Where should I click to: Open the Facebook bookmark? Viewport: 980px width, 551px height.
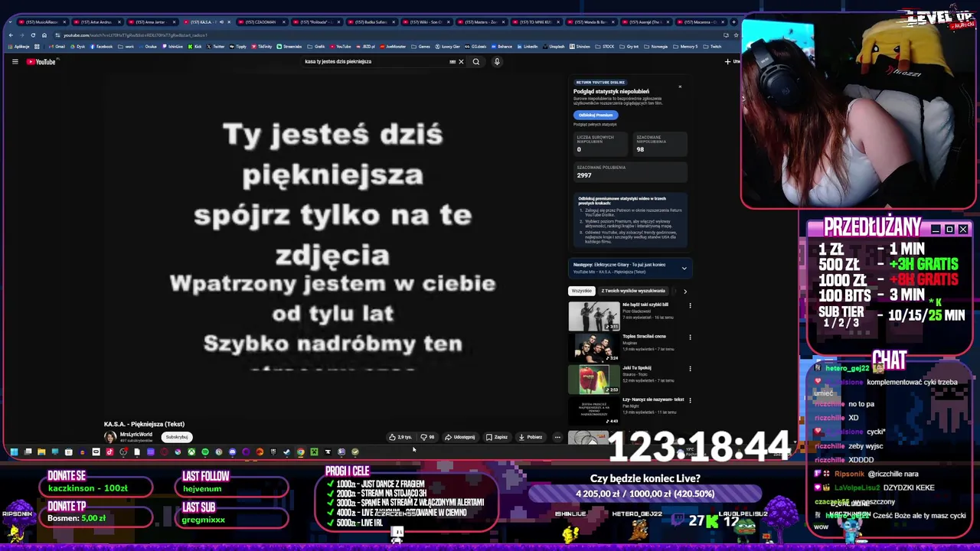click(101, 47)
